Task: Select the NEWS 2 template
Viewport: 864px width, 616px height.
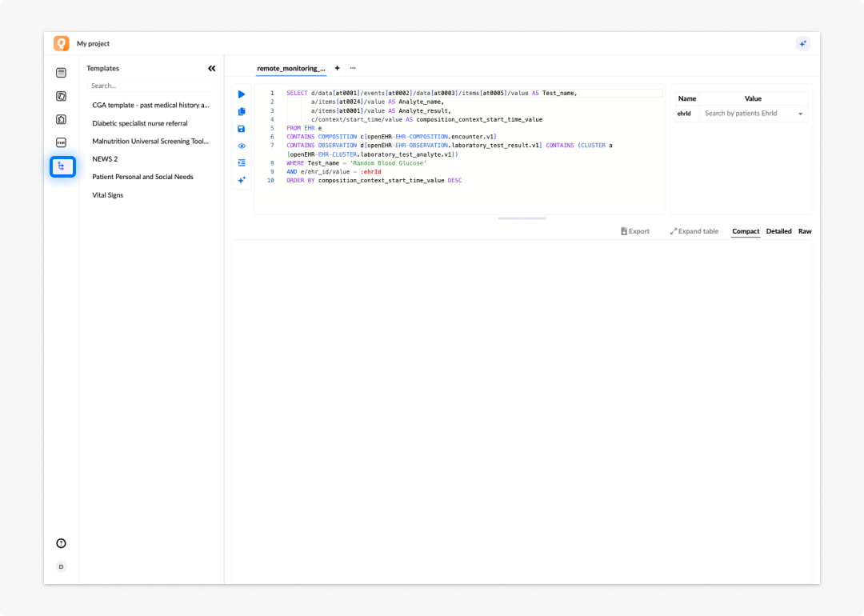Action: click(105, 158)
